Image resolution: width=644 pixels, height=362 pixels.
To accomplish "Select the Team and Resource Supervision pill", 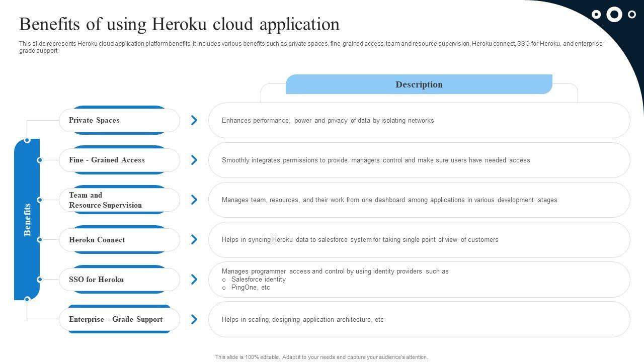I will tap(119, 200).
